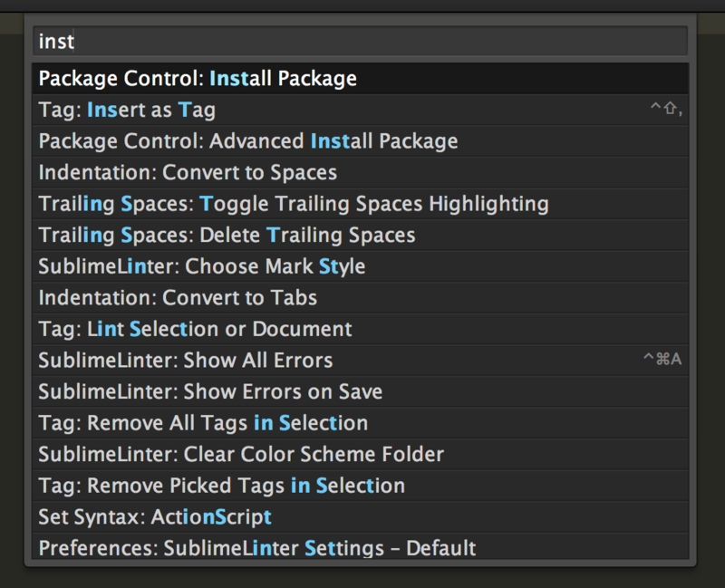Viewport: 725px width, 588px height.
Task: Select Indentation: Convert to Spaces
Action: point(188,173)
